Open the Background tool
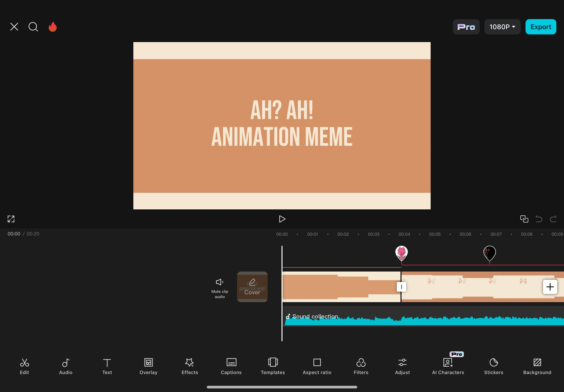The height and width of the screenshot is (392, 564). (537, 366)
